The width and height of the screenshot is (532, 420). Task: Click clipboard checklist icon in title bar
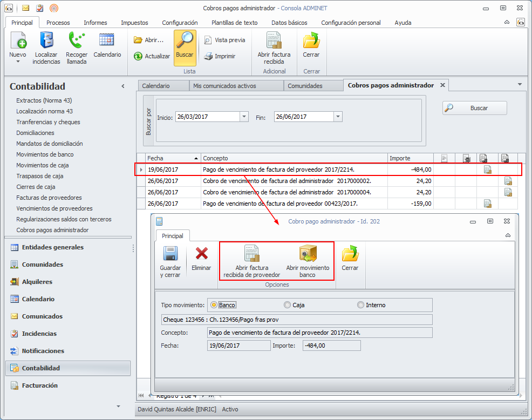tap(40, 8)
